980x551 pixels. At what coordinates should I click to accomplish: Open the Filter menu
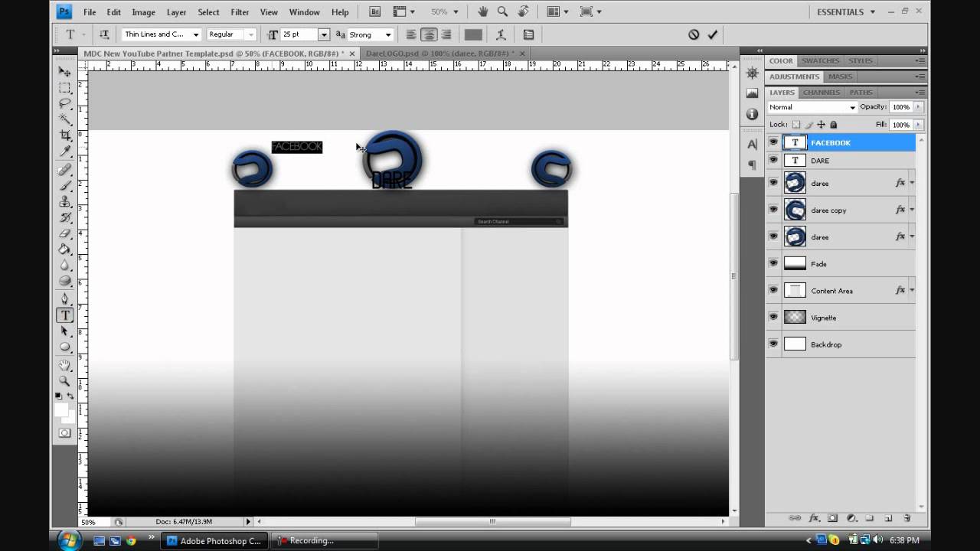coord(240,12)
